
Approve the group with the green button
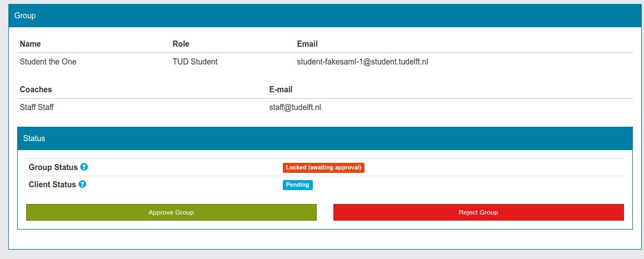(x=171, y=212)
